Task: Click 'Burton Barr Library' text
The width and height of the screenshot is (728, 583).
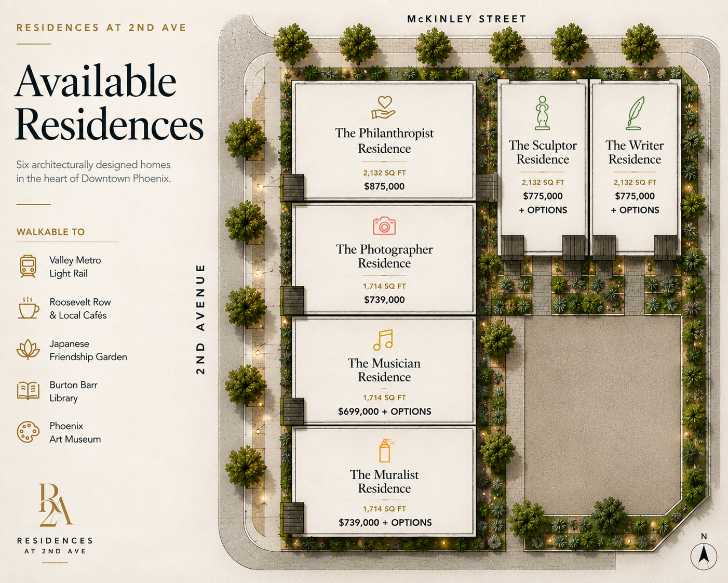Action: [x=73, y=391]
